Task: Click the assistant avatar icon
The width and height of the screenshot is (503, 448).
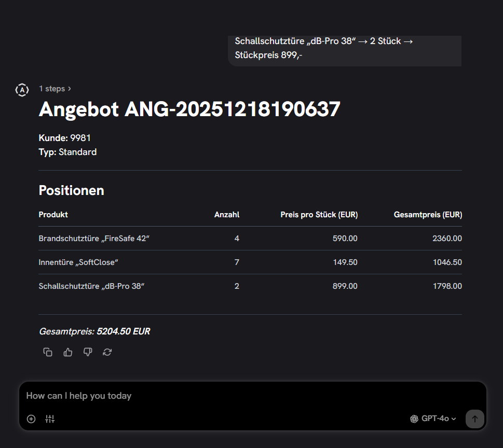Action: (22, 90)
